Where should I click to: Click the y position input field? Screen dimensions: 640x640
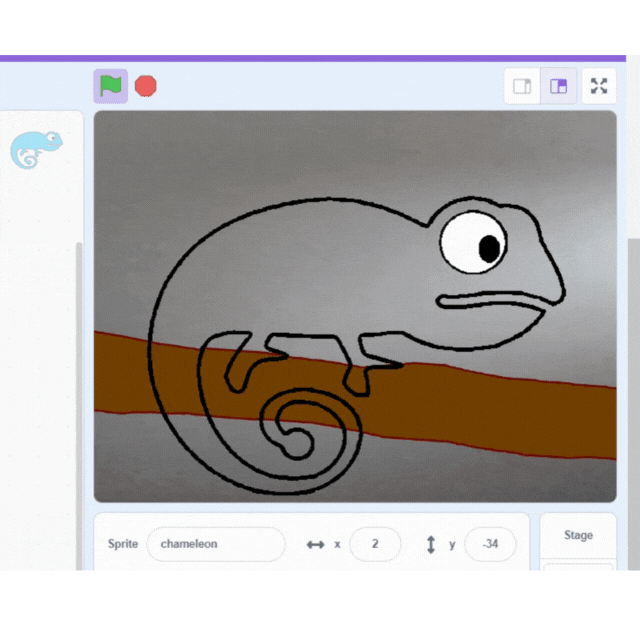[490, 544]
